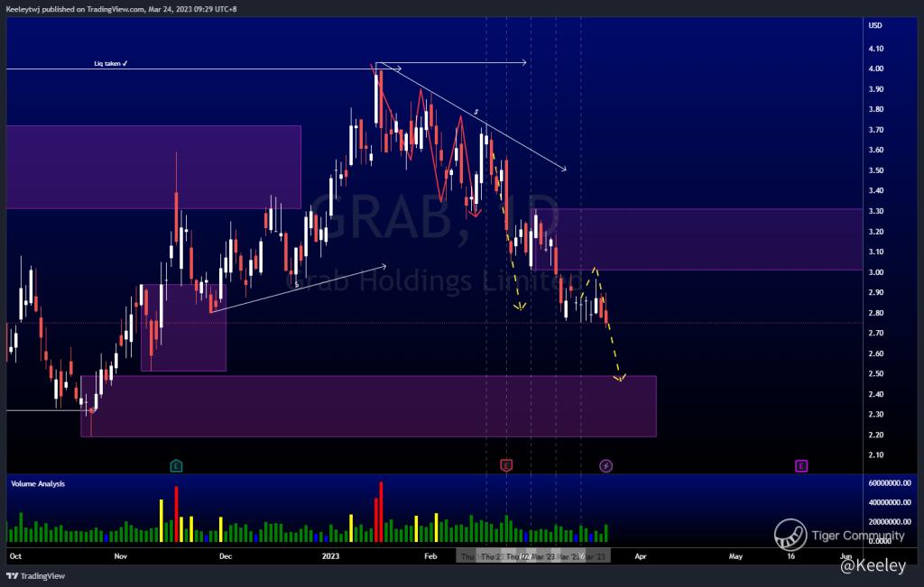This screenshot has height=587, width=924.
Task: Click the May label on time axis
Action: click(735, 556)
